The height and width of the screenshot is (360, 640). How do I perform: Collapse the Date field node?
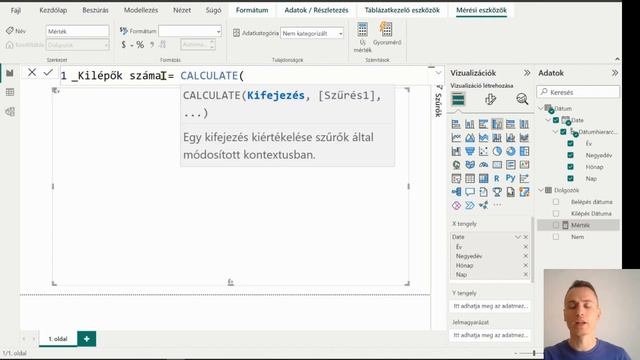tap(549, 120)
